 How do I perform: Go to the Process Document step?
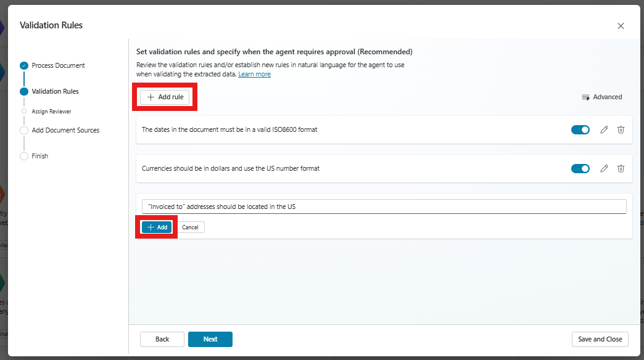[58, 65]
